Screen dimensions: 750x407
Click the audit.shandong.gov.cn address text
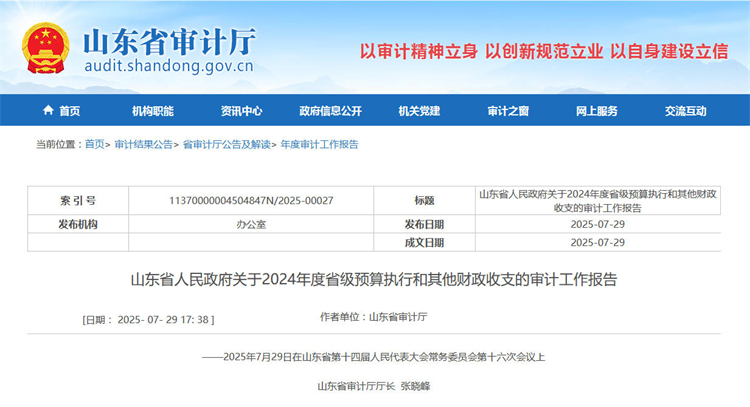pos(168,68)
